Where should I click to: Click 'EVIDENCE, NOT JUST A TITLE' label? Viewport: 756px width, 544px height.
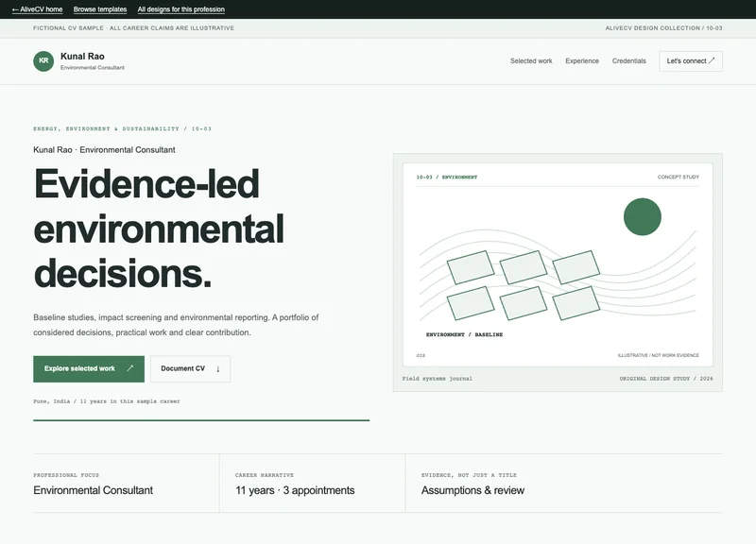coord(469,475)
